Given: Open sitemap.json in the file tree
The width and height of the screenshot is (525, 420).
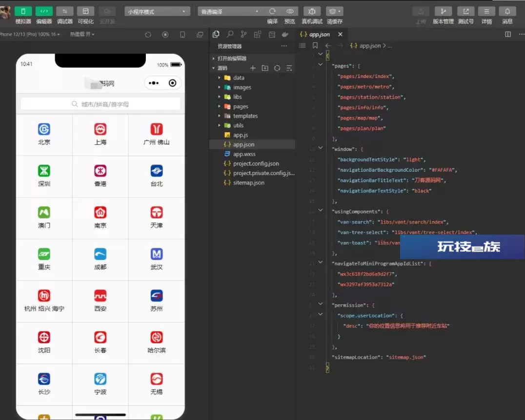Looking at the screenshot, I should click(253, 182).
